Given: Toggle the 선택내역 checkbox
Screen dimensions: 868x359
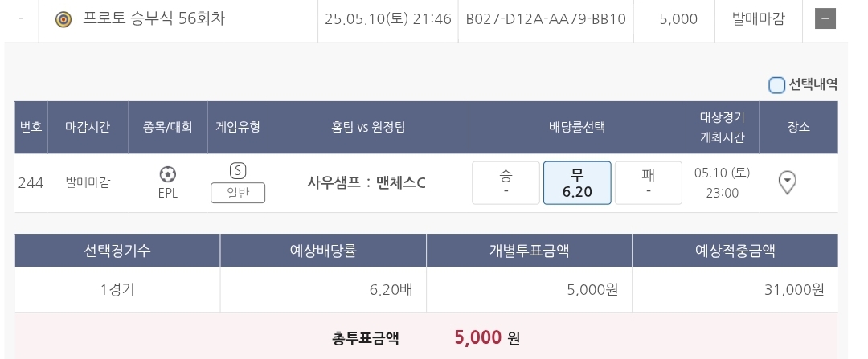Looking at the screenshot, I should pyautogui.click(x=776, y=85).
